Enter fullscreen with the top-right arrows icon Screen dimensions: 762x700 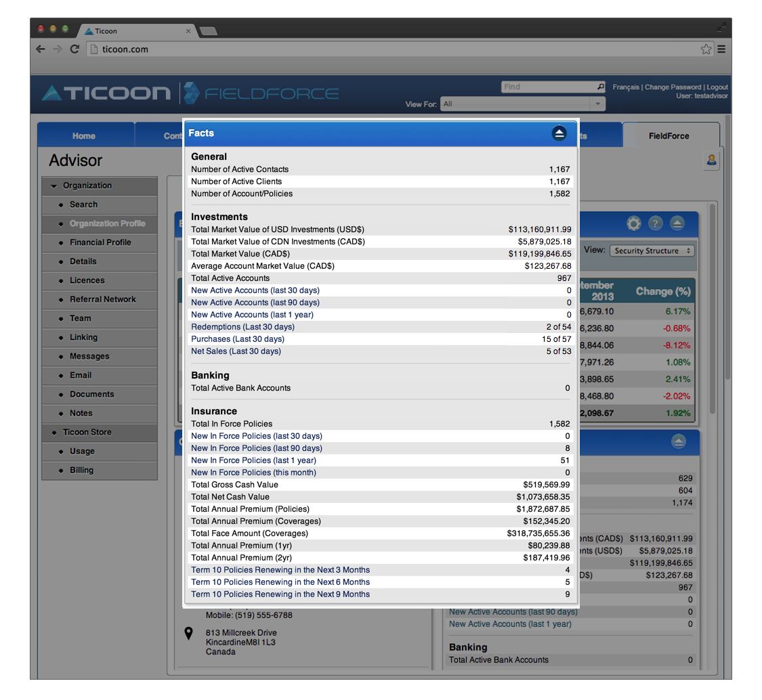721,28
